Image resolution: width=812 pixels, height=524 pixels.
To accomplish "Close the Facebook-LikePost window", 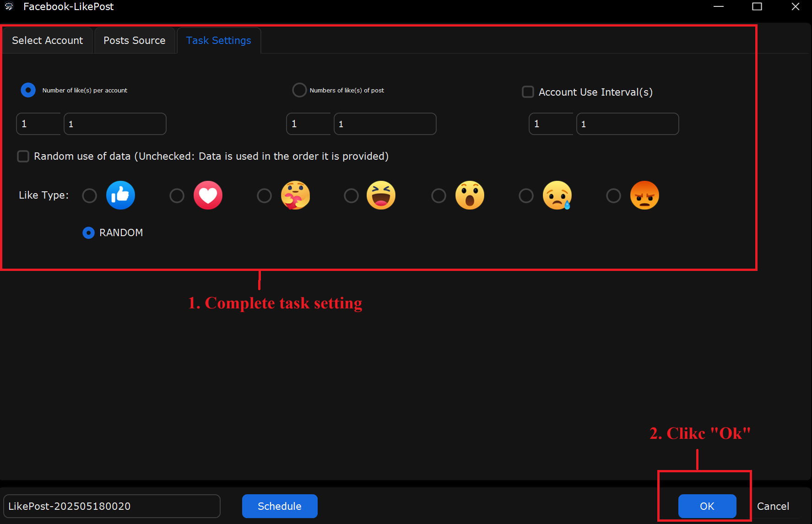I will click(x=796, y=6).
